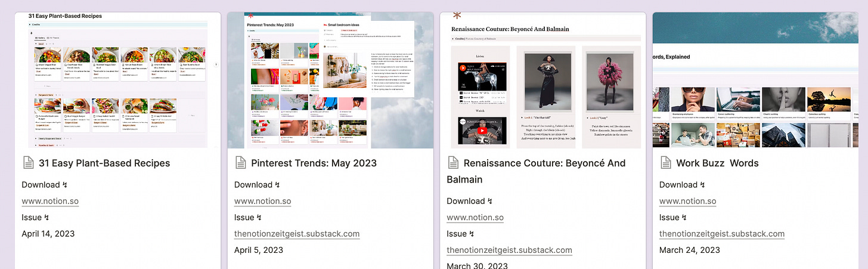Click page icon beside 31 Easy Plant-Based Recipes
The width and height of the screenshot is (868, 269).
coord(27,163)
